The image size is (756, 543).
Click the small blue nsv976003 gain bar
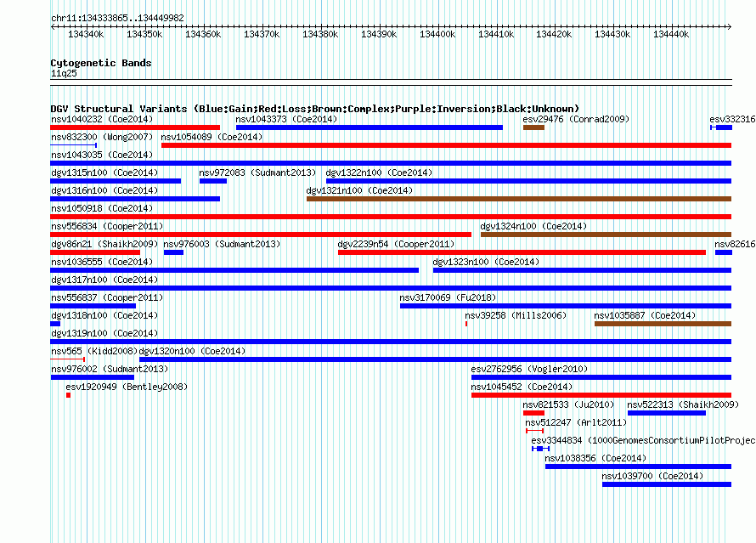tap(173, 252)
